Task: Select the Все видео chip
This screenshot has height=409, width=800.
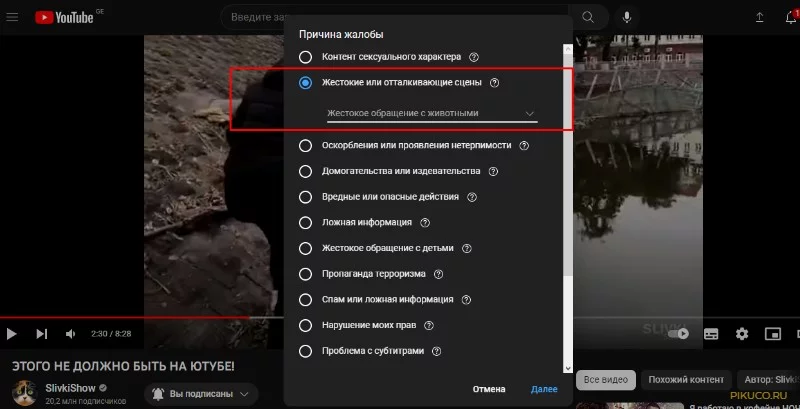Action: point(606,380)
